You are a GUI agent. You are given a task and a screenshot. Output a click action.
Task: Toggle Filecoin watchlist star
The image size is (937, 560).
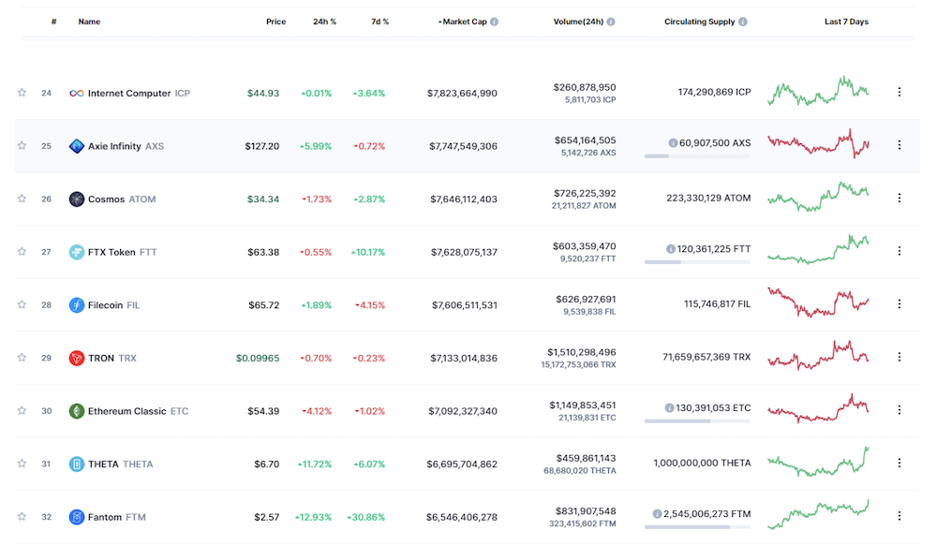(22, 304)
